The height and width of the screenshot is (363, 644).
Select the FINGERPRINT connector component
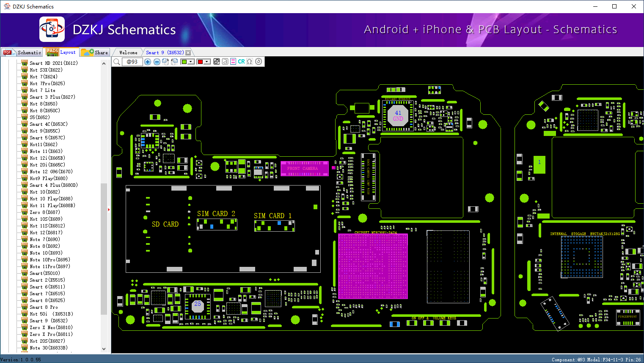click(627, 317)
